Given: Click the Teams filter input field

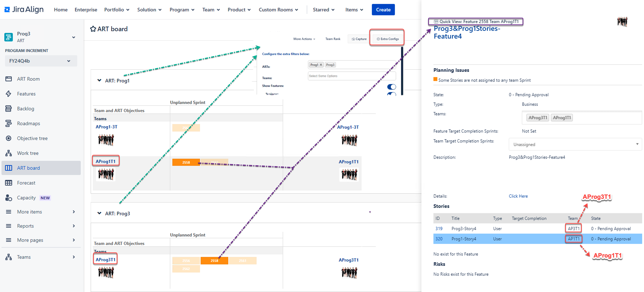Looking at the screenshot, I should pyautogui.click(x=352, y=76).
